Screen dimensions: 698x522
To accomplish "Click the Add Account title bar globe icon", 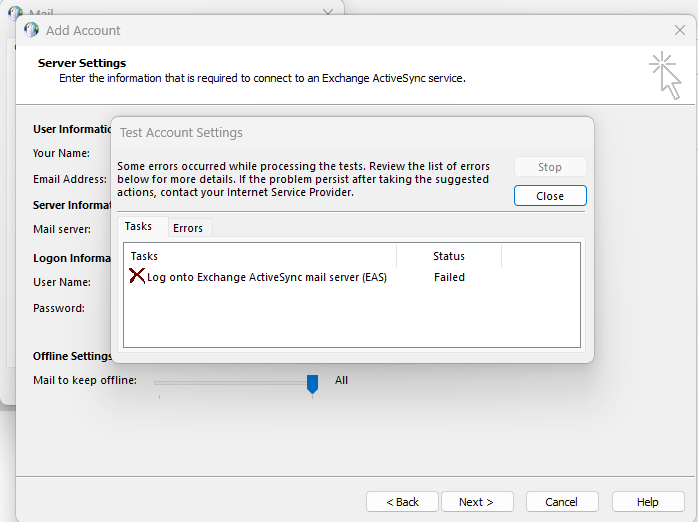I will (32, 30).
